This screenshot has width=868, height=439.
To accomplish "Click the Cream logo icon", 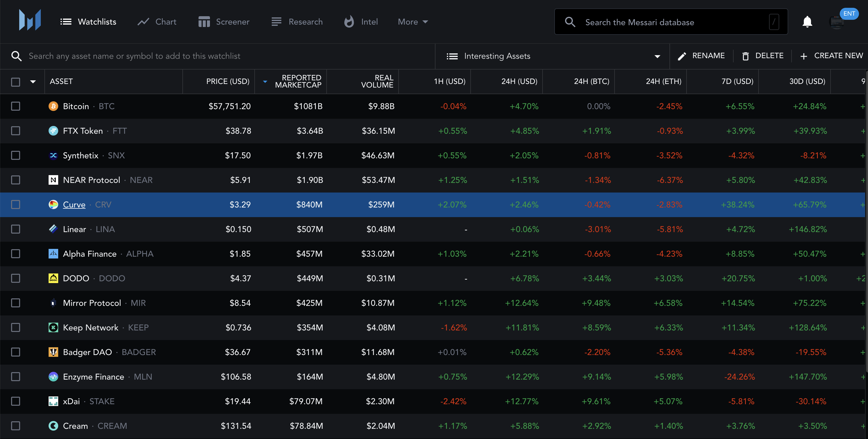I will point(53,426).
